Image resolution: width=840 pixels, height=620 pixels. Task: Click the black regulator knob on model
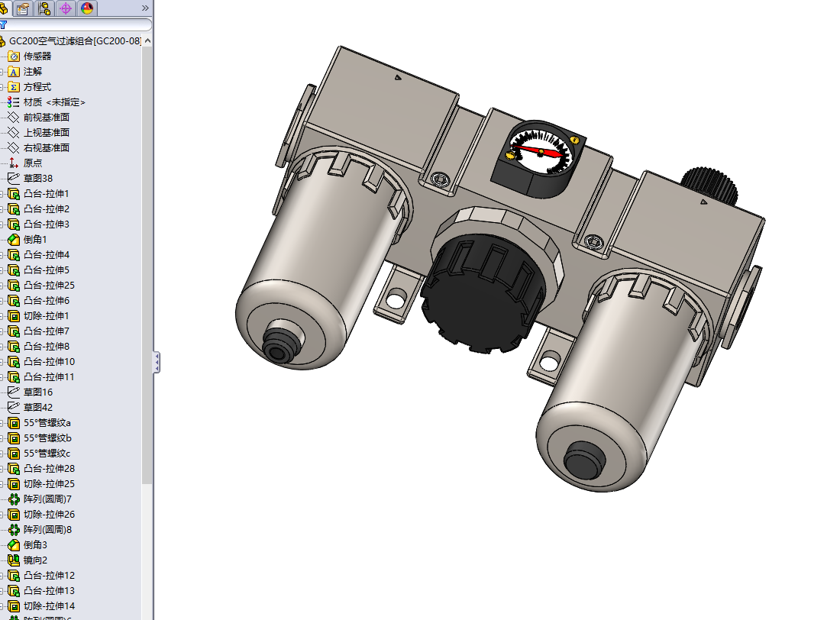pos(485,292)
